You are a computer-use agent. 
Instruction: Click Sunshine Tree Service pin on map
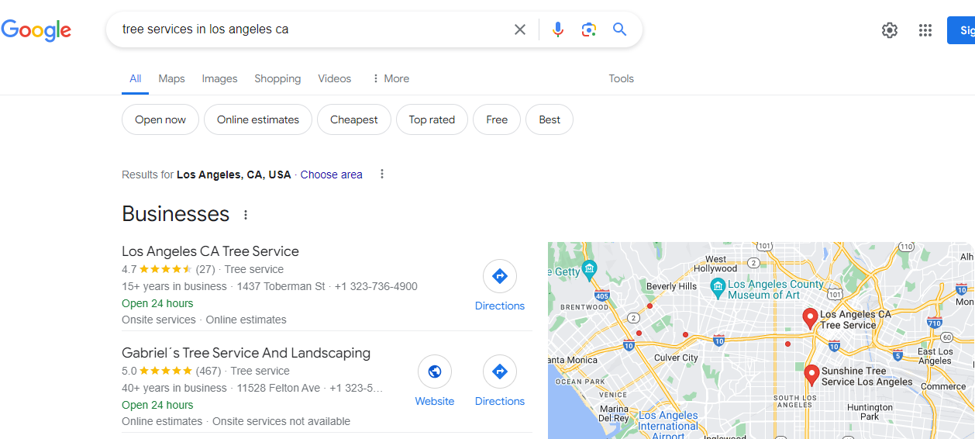[x=811, y=375]
